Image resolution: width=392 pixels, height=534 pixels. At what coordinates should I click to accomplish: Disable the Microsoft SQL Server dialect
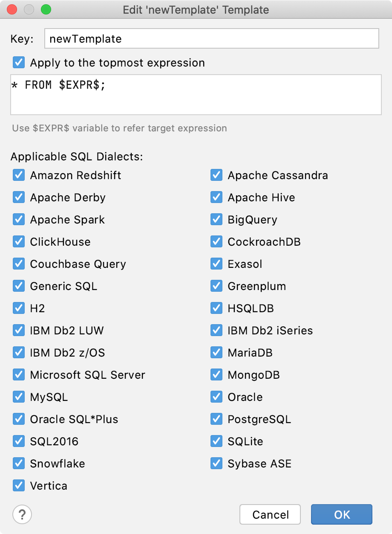[19, 374]
